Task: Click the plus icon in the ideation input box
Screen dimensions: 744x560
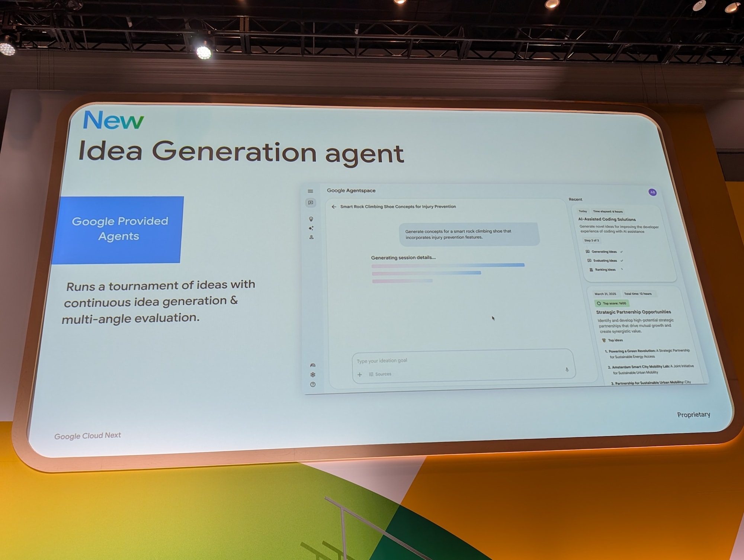Action: pos(360,374)
